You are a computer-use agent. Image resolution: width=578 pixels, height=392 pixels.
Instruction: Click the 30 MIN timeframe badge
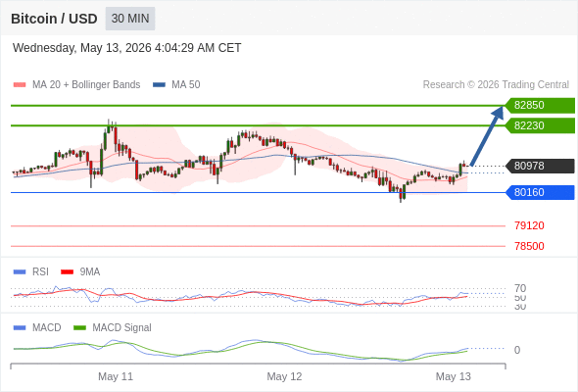130,19
